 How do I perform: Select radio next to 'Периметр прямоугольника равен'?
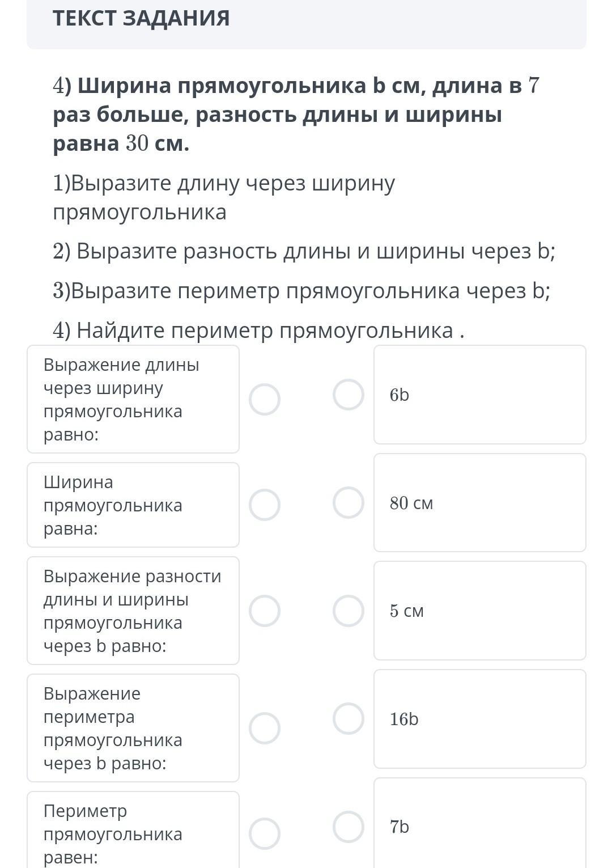(265, 833)
